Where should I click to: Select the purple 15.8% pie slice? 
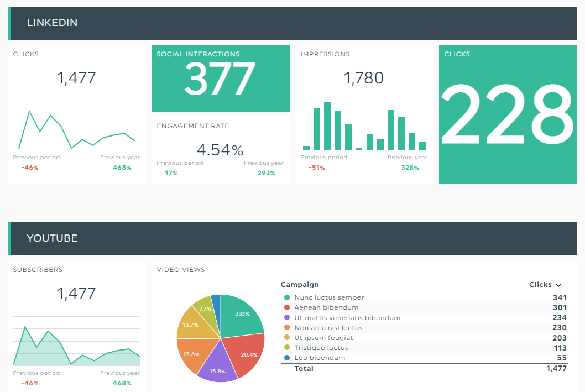(218, 365)
